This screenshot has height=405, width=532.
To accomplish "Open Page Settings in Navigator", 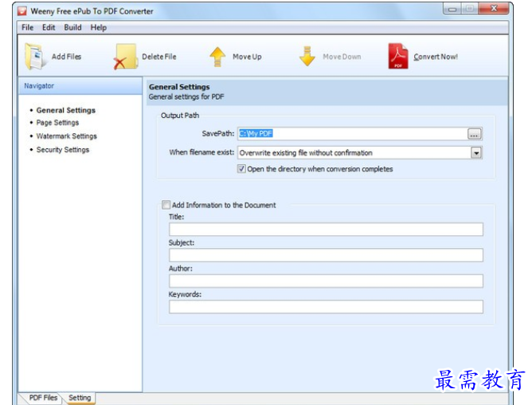I will coord(57,123).
